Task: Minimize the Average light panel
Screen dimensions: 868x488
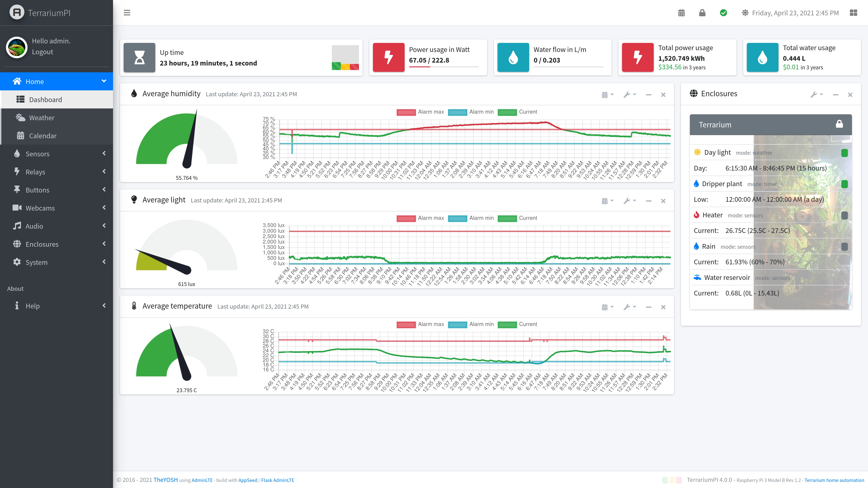Action: click(x=648, y=201)
